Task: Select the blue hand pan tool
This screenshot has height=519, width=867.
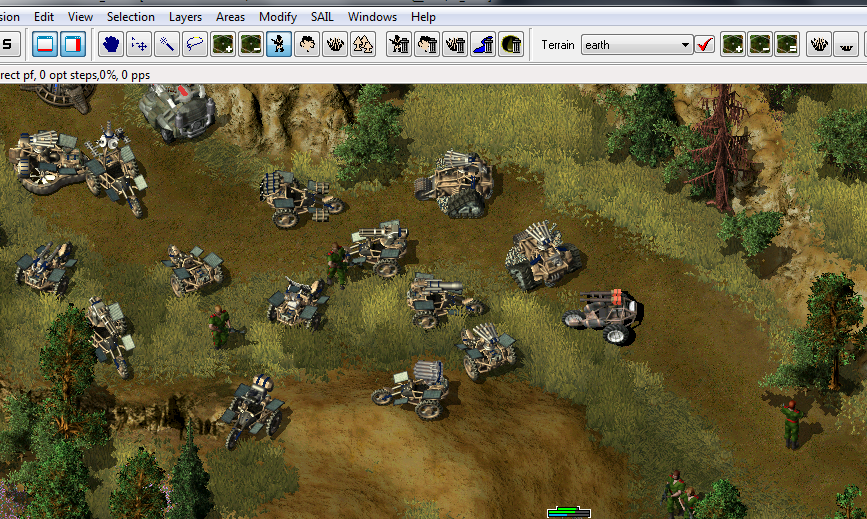Action: (111, 44)
